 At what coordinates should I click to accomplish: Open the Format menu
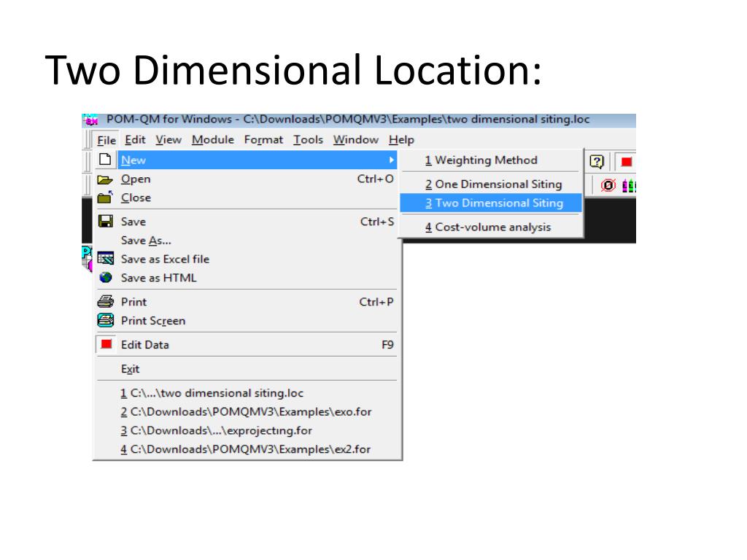(263, 139)
